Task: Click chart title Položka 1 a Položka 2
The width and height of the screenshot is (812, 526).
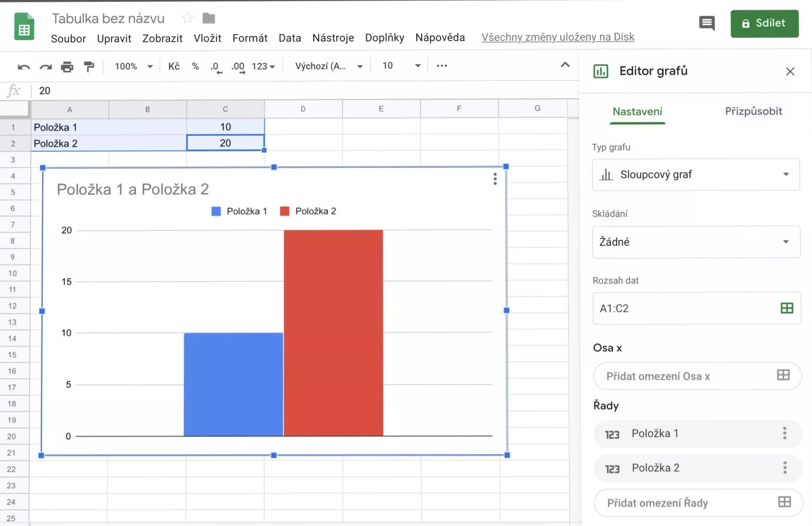Action: [x=133, y=189]
